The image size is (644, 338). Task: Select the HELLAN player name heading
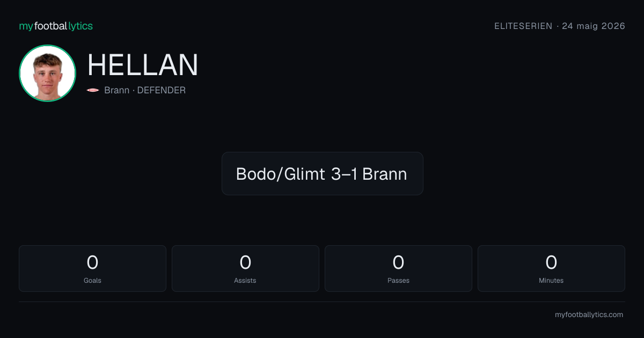click(143, 65)
